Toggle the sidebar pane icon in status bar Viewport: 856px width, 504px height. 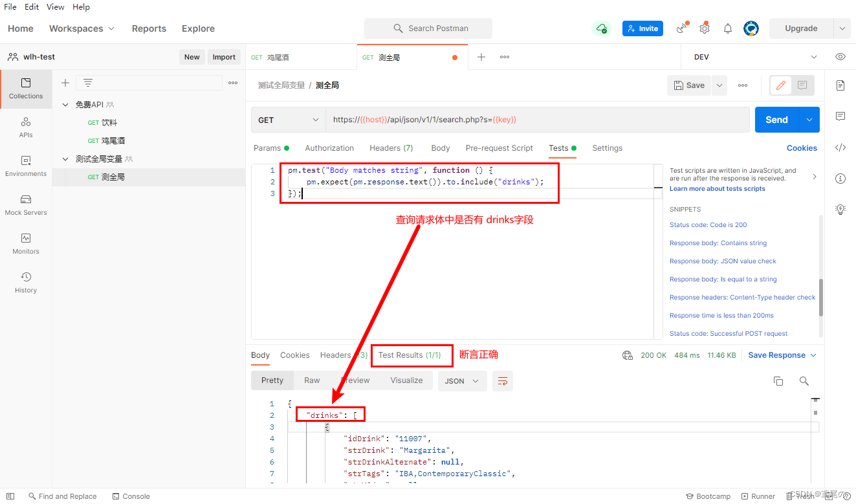[x=10, y=496]
